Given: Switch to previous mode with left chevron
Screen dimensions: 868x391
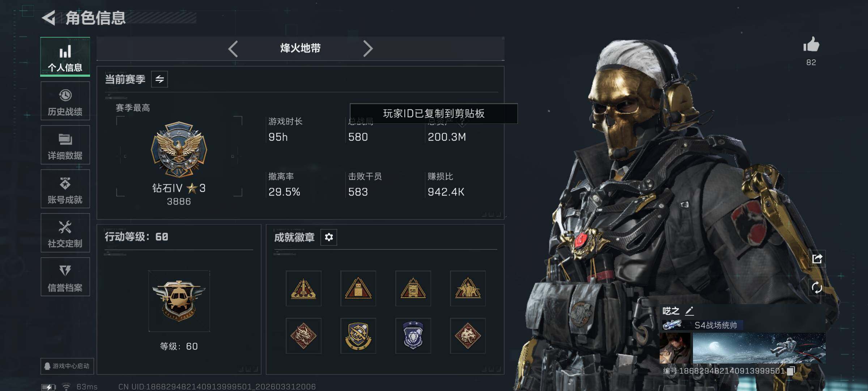Looking at the screenshot, I should point(233,49).
